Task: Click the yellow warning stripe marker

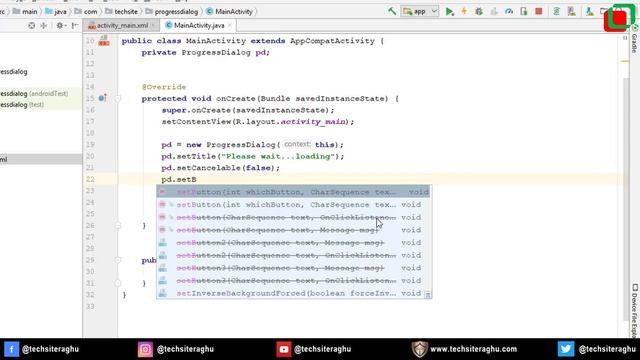Action: coord(625,61)
